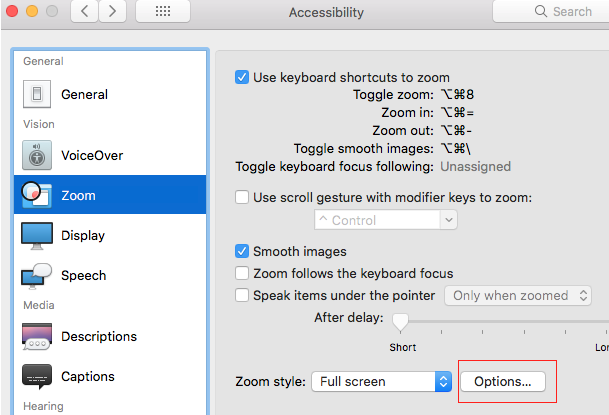Click the Options... button
This screenshot has height=415, width=609.
pos(509,381)
